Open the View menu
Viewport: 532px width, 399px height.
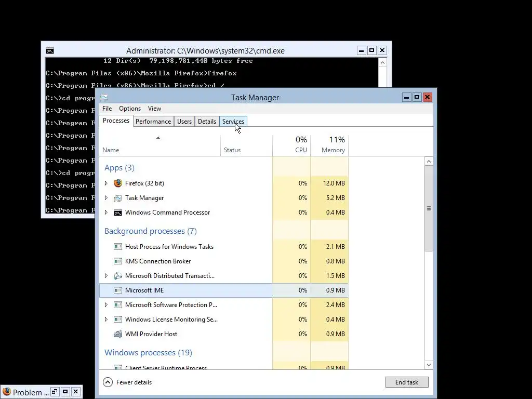[154, 109]
